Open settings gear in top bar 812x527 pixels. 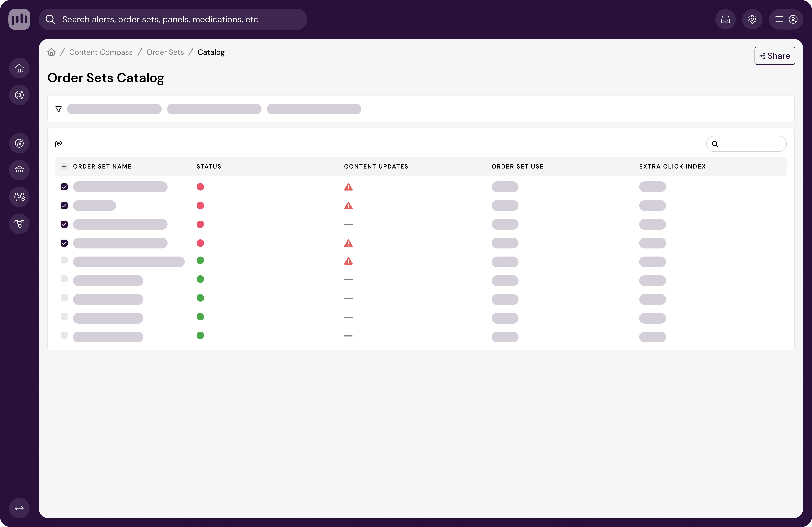(752, 19)
